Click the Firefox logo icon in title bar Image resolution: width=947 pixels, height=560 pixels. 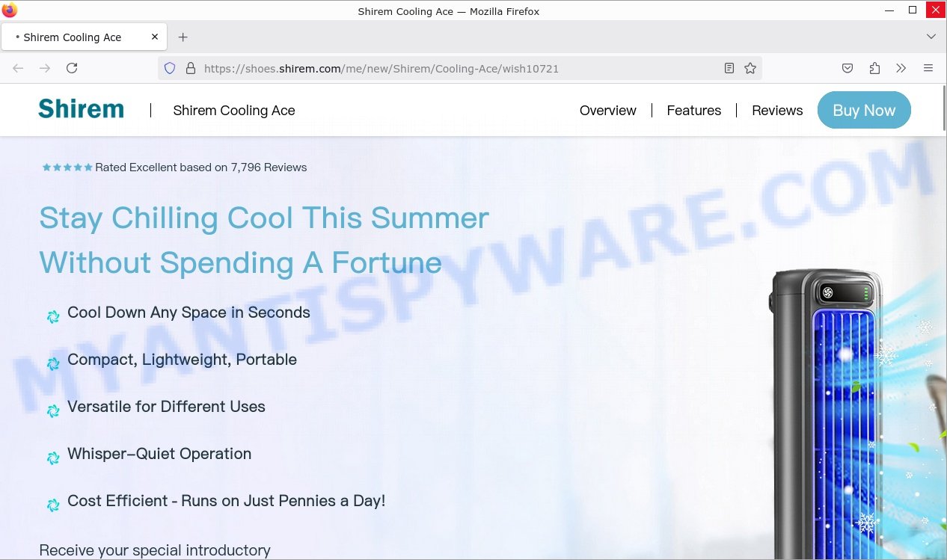(x=10, y=10)
